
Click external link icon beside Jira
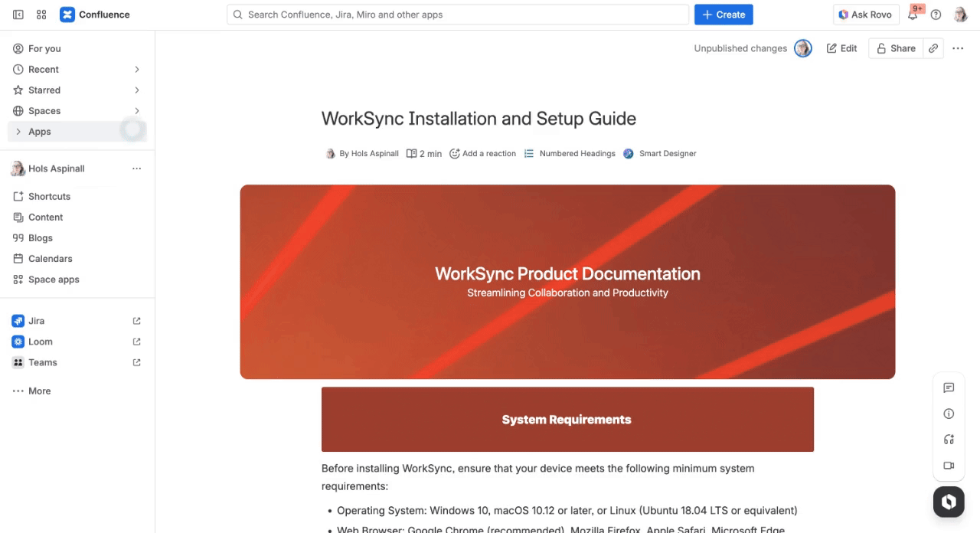[x=137, y=321]
